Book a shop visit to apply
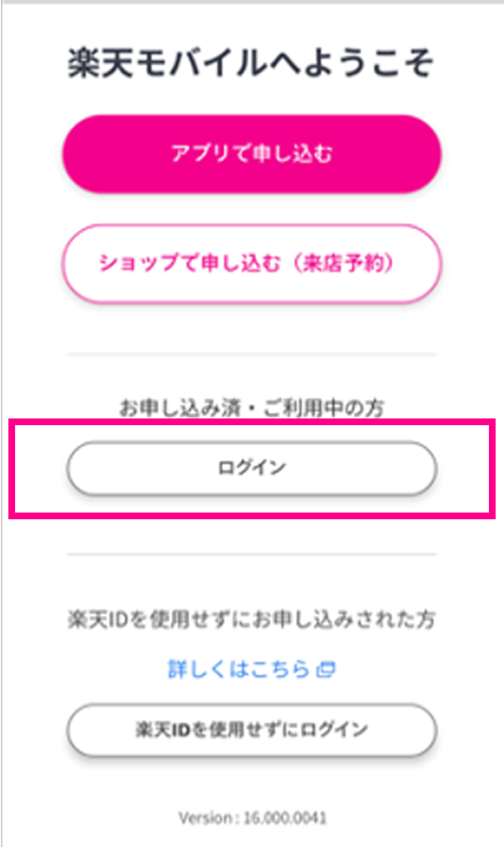504x847 pixels. click(x=252, y=263)
